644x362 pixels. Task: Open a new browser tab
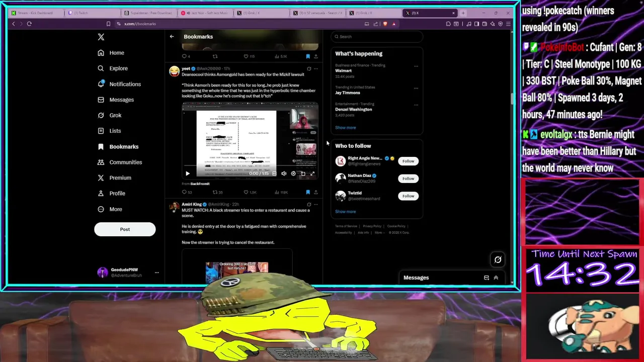tap(463, 13)
